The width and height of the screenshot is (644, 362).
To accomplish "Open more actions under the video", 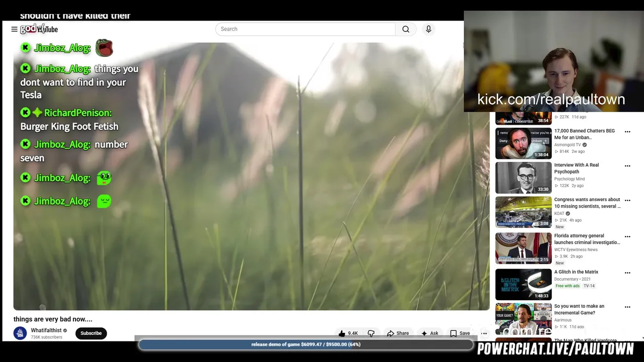I will [x=484, y=333].
